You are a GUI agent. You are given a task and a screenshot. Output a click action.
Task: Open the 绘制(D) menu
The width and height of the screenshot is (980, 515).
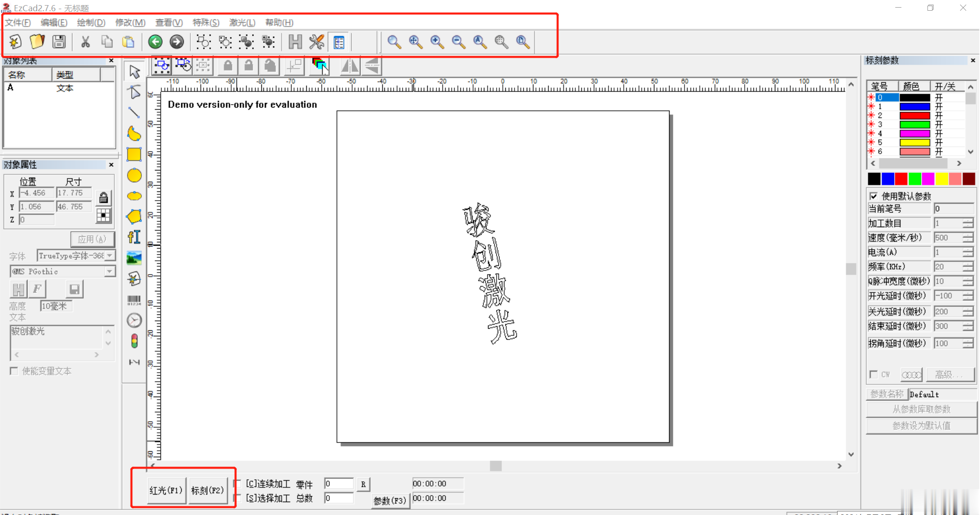point(91,22)
